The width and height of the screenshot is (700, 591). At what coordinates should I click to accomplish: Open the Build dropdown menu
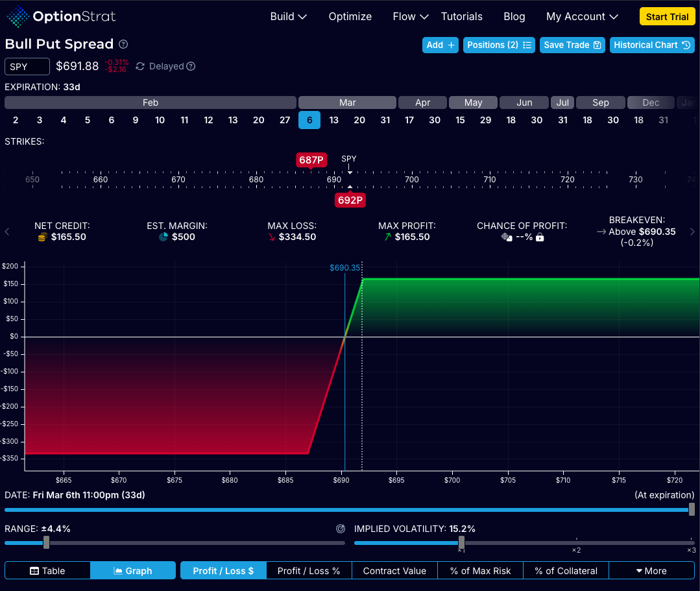288,16
